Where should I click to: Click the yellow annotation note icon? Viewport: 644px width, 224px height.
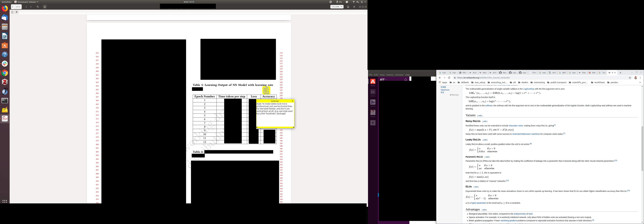pos(266,90)
